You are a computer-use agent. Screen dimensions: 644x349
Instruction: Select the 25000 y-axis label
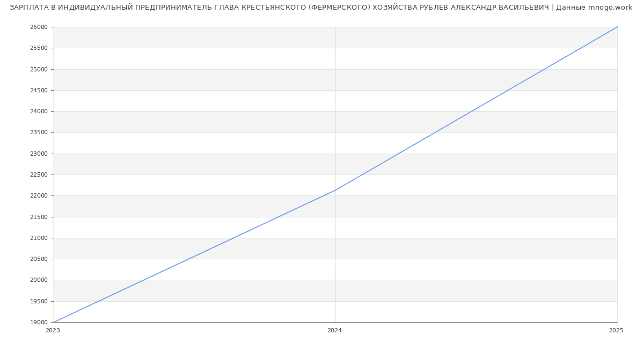coord(39,69)
